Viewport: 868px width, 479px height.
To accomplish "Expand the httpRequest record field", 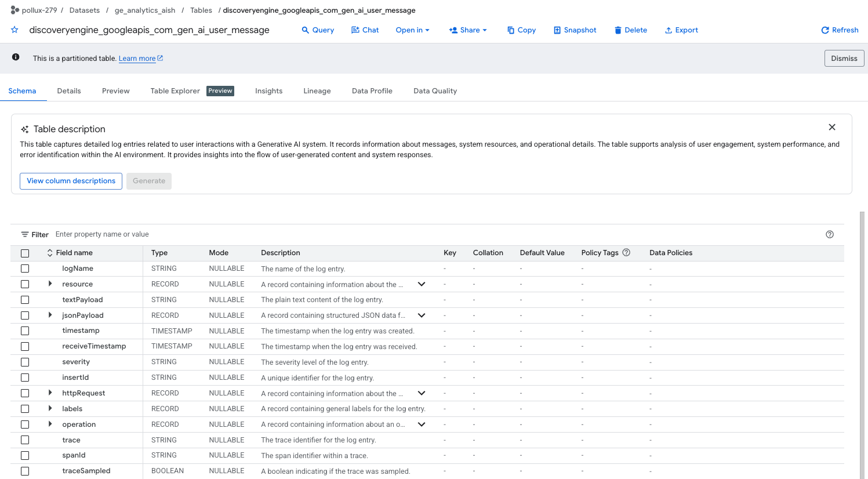I will click(50, 393).
